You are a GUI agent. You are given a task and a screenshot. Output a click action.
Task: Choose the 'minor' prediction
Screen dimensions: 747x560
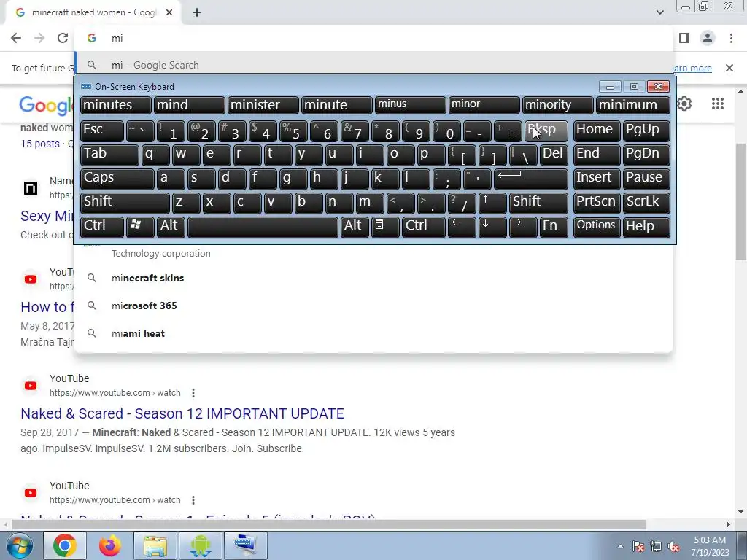[484, 105]
